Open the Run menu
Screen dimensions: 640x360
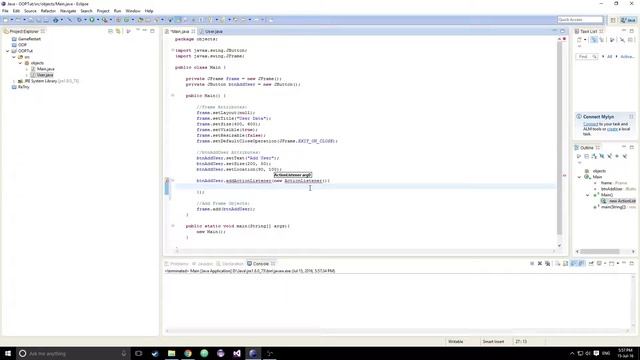[117, 11]
